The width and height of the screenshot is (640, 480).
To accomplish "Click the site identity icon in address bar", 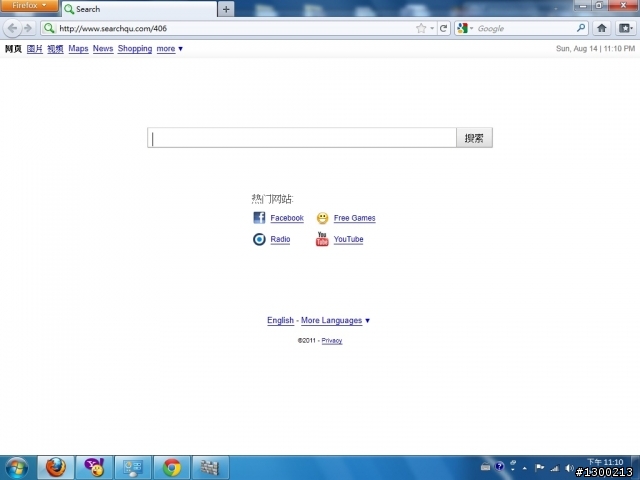I will (49, 28).
